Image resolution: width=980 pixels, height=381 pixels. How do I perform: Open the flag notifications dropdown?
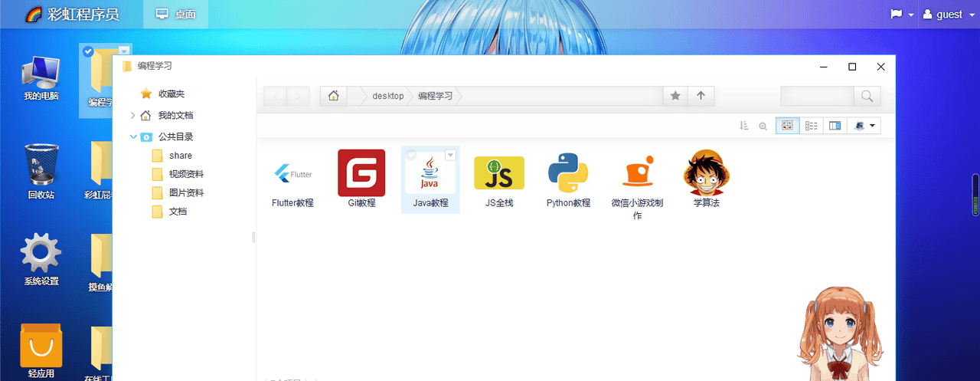click(903, 15)
